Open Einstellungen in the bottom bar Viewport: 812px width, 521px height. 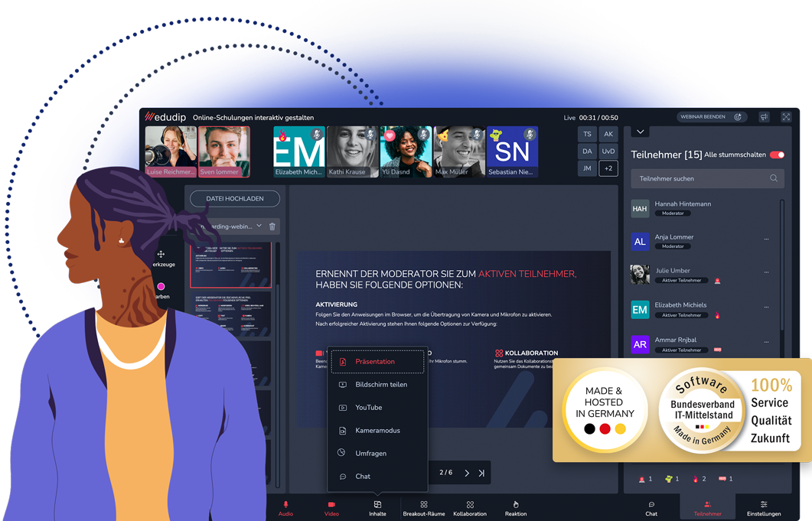pos(764,508)
